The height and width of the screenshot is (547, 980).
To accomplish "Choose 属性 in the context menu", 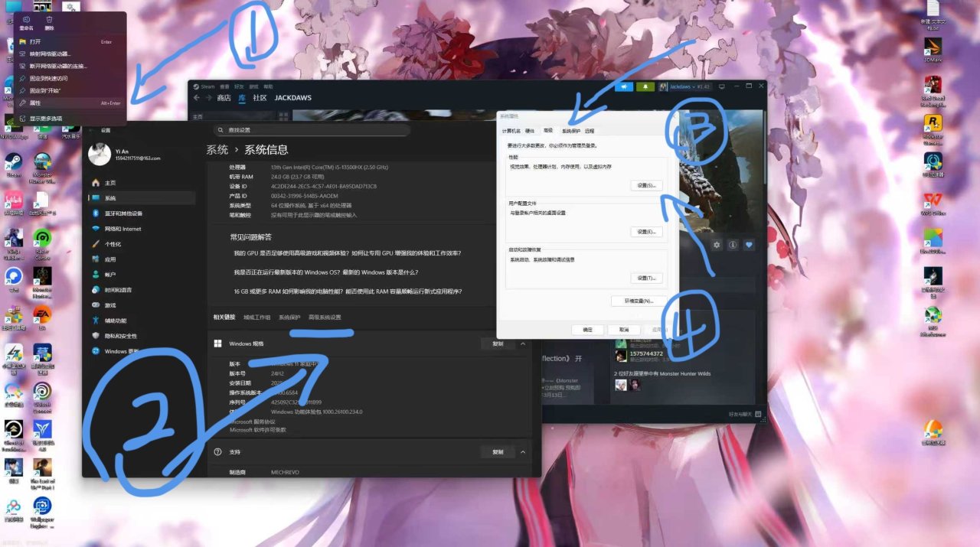I will pyautogui.click(x=70, y=103).
